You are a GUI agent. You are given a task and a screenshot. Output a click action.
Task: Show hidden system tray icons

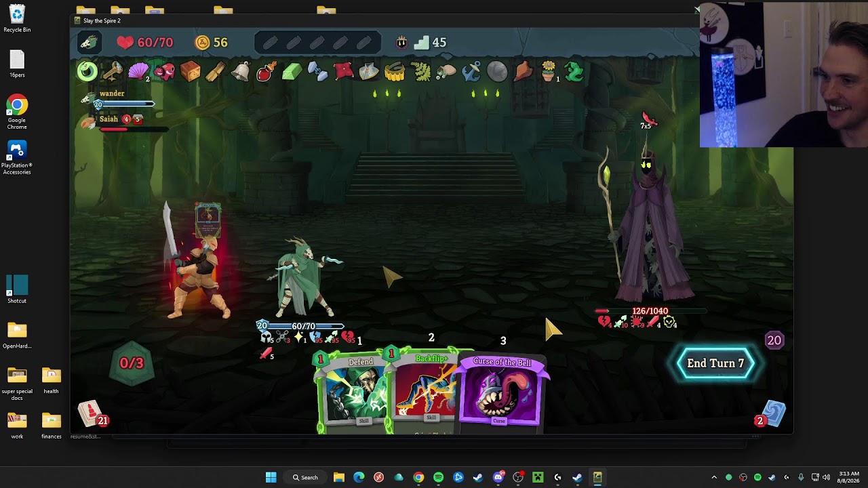tap(714, 477)
